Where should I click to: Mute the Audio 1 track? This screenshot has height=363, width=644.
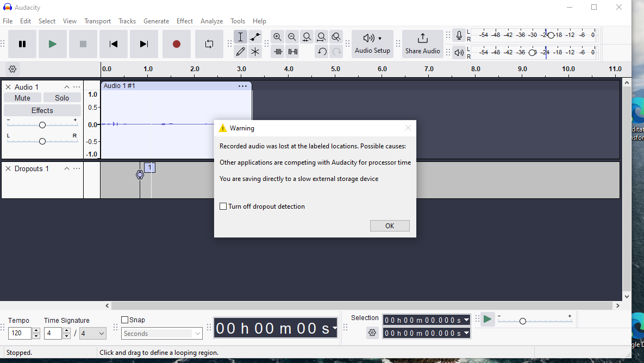22,98
